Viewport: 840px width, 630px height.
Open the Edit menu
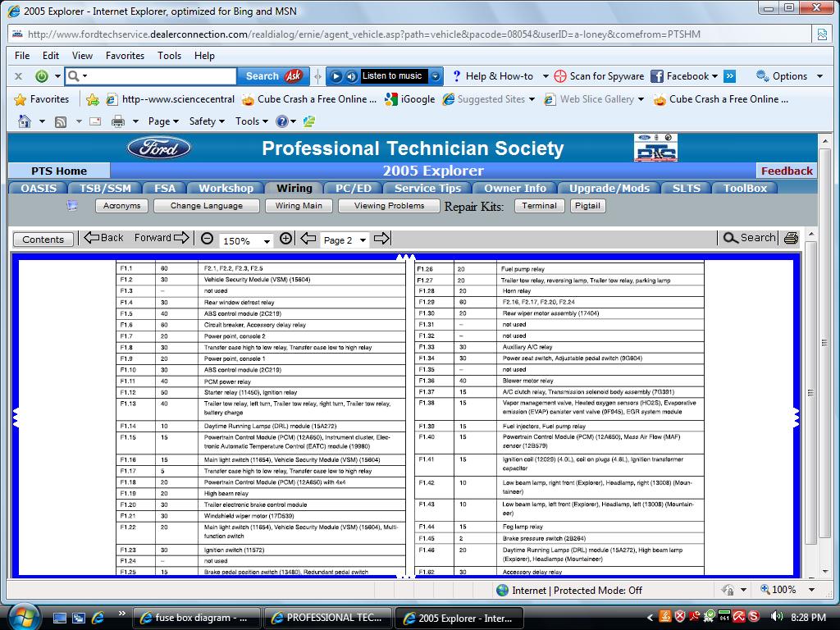coord(51,56)
